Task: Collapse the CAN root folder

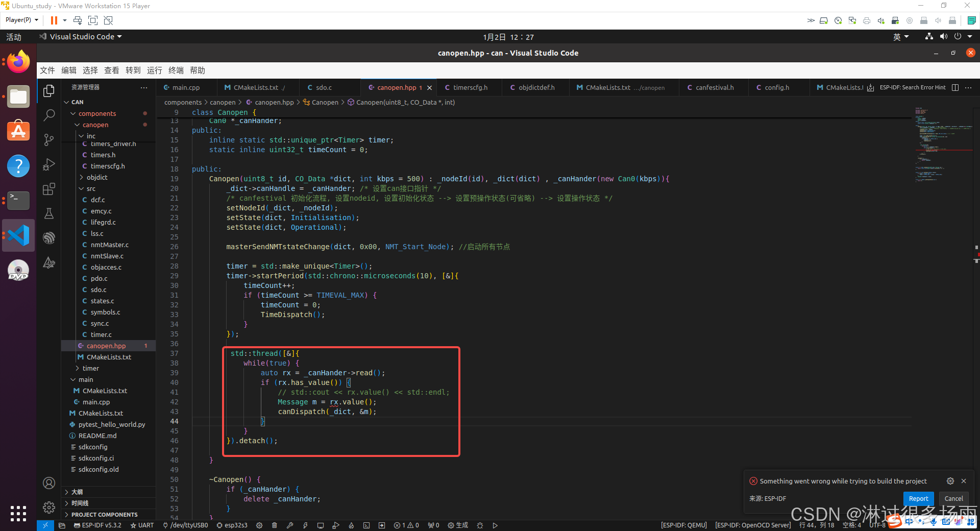Action: point(108,102)
